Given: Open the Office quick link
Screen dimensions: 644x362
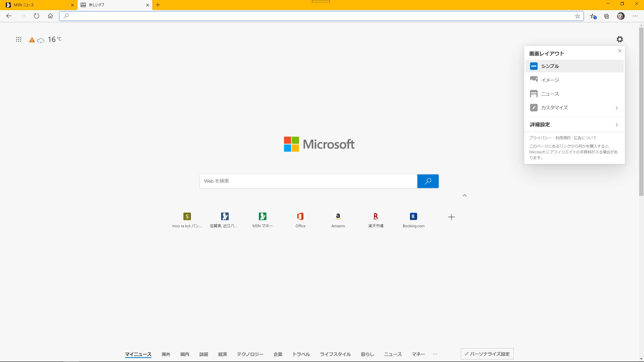Looking at the screenshot, I should tap(300, 220).
